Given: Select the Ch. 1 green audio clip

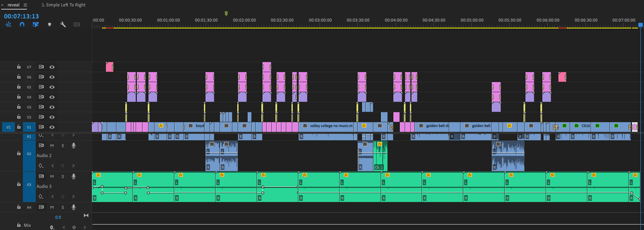Looking at the screenshot, I should (x=380, y=155).
